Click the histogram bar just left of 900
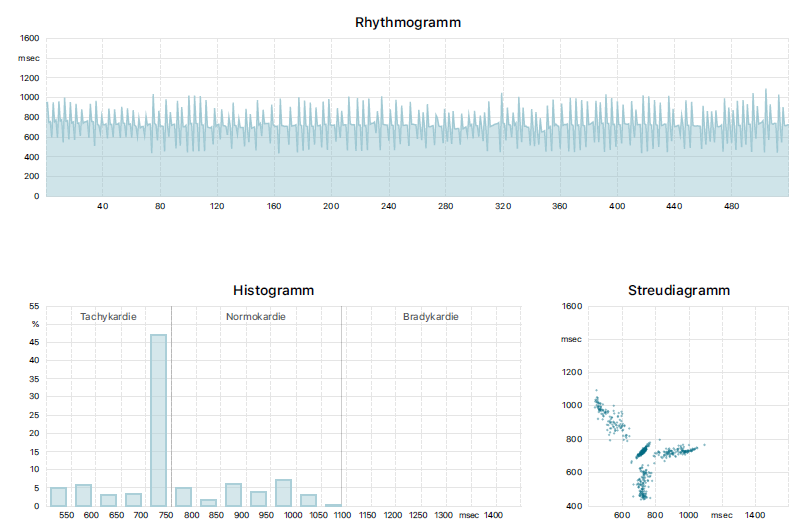The width and height of the screenshot is (801, 526). 233,495
